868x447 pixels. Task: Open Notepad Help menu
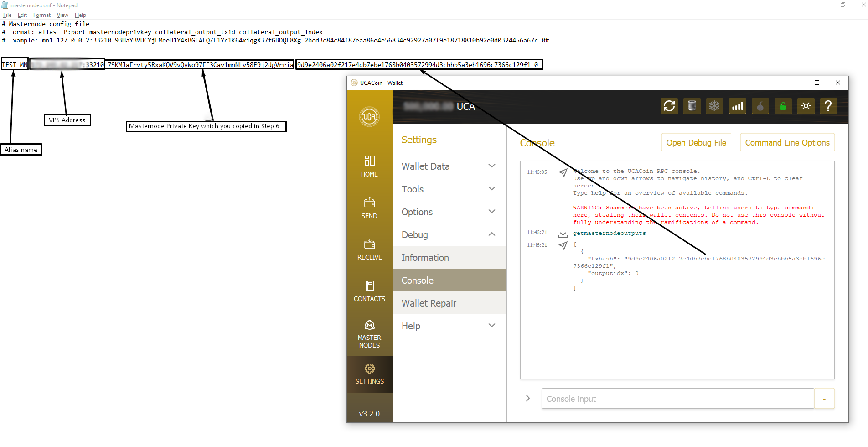[80, 15]
